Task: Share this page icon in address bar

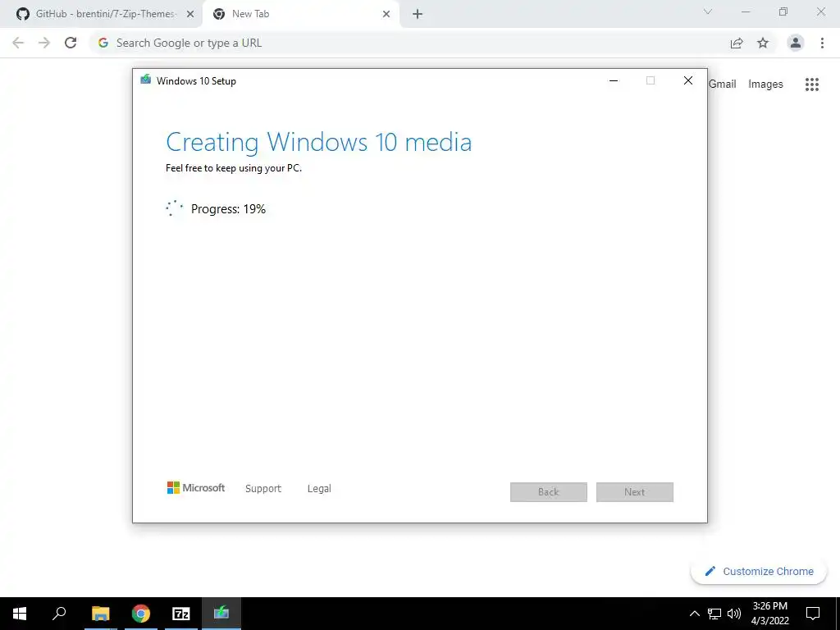Action: [x=737, y=43]
